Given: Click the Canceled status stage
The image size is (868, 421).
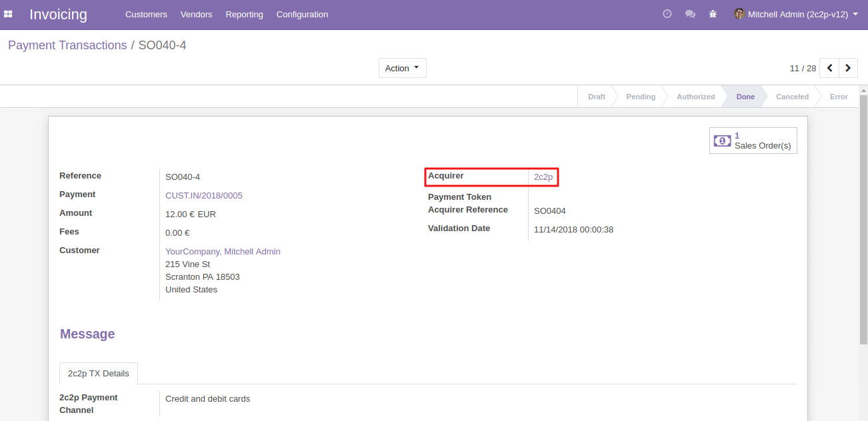Looking at the screenshot, I should point(792,97).
